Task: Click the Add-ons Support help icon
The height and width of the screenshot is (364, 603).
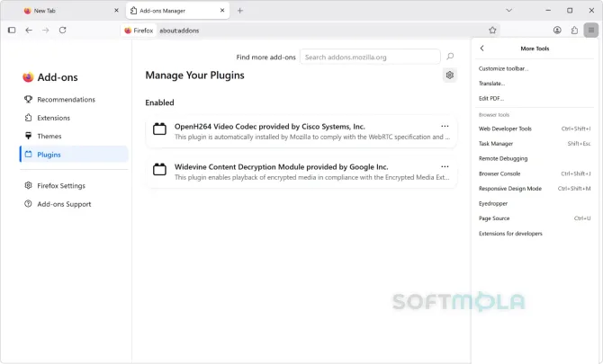Action: coord(28,203)
